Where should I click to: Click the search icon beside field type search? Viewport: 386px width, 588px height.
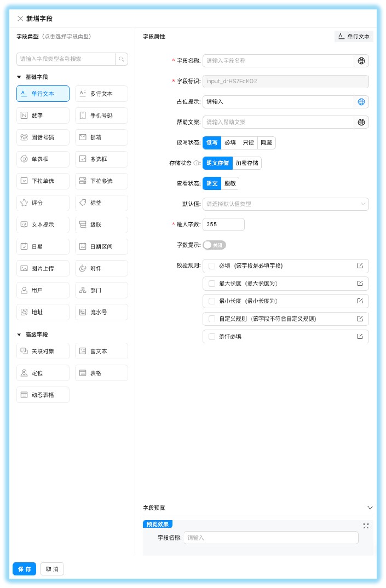click(x=122, y=59)
